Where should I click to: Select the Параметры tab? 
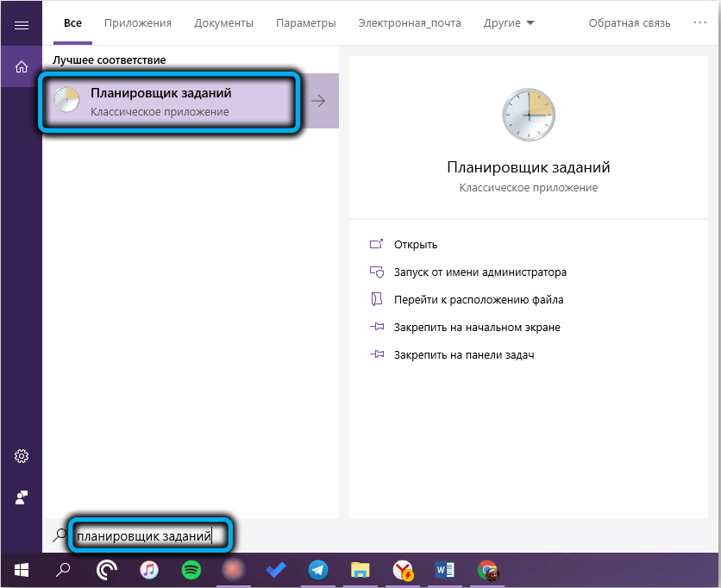pyautogui.click(x=305, y=23)
